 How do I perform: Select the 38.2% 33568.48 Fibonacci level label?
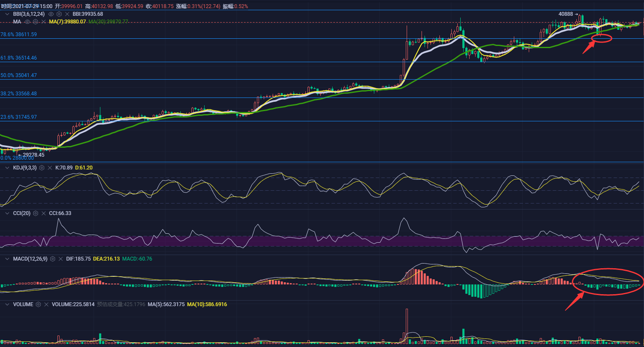pyautogui.click(x=19, y=94)
